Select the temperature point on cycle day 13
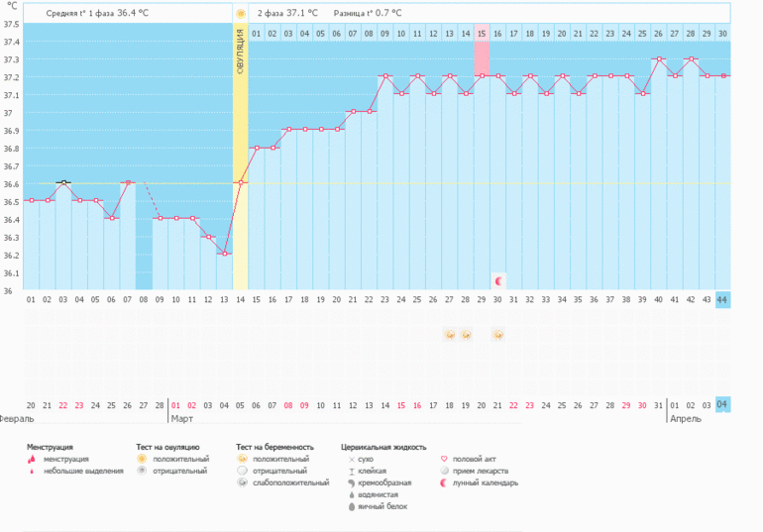The height and width of the screenshot is (532, 763). point(224,254)
